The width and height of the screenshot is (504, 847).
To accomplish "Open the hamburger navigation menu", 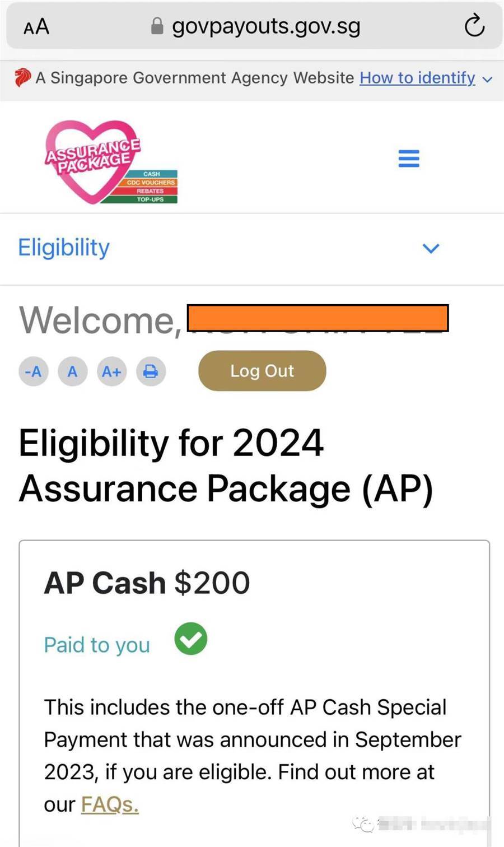I will point(409,159).
